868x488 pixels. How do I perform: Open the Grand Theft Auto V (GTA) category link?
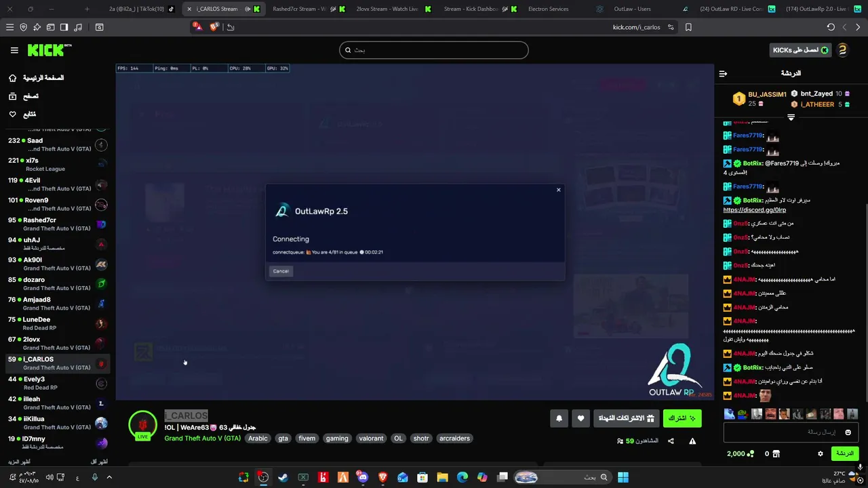tap(203, 439)
